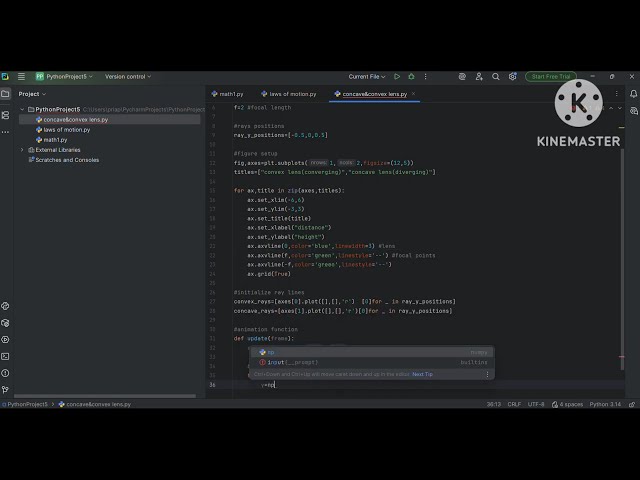Click editor vertical scrollbar
Image resolution: width=640 pixels, height=480 pixels.
(622, 259)
